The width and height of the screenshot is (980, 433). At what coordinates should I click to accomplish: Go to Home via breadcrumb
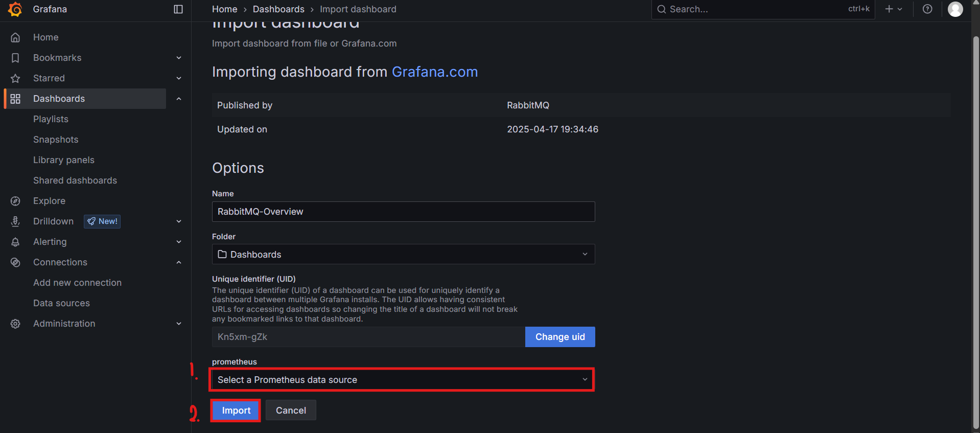click(225, 9)
